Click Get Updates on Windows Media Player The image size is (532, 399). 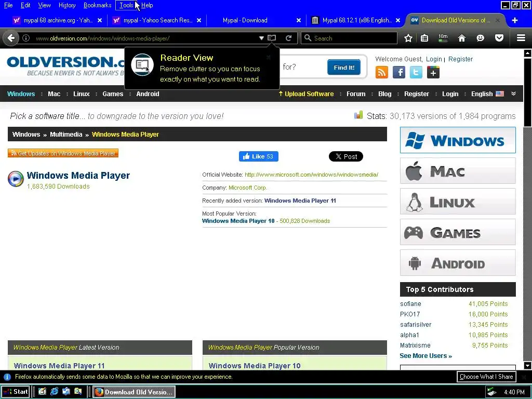[x=63, y=153]
